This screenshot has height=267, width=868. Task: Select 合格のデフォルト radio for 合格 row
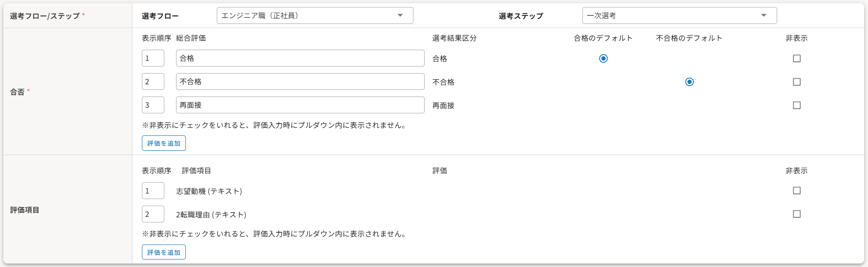(603, 59)
